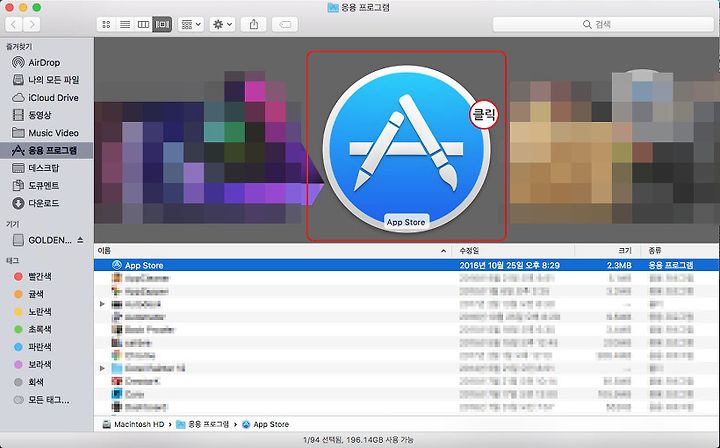The width and height of the screenshot is (720, 448).
Task: Sort by 수정일 column header
Action: pos(469,251)
